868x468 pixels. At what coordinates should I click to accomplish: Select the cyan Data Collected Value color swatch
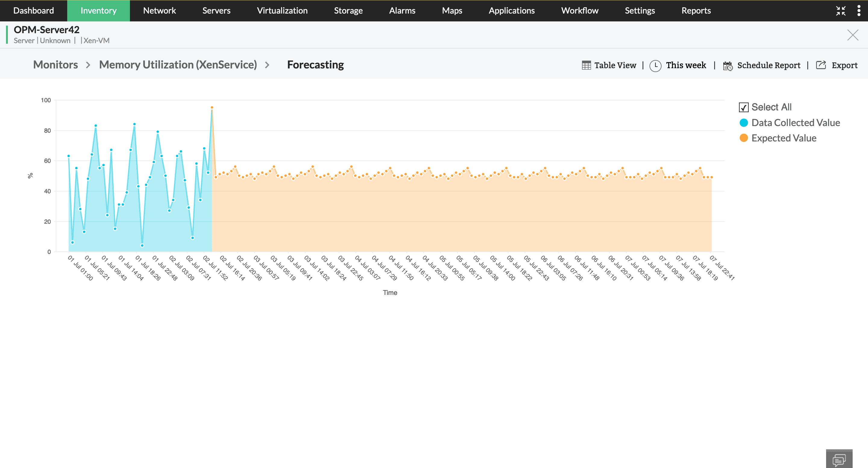click(x=744, y=123)
